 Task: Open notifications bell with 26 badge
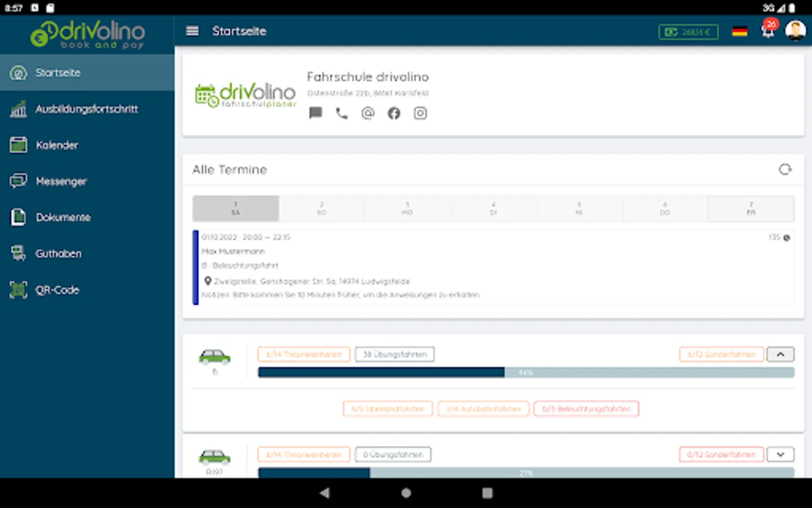click(769, 29)
